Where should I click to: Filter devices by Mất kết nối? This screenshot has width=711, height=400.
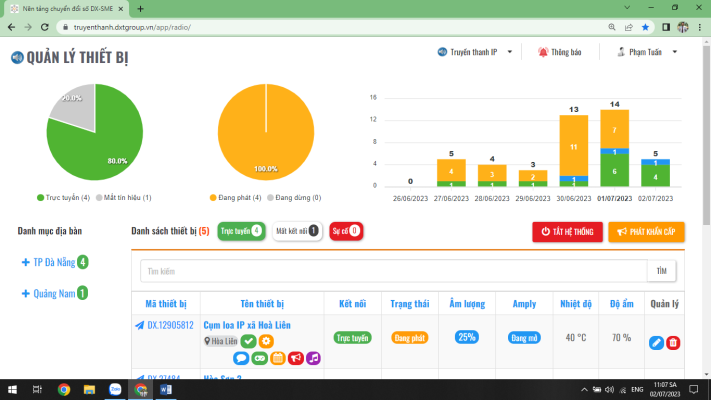pyautogui.click(x=296, y=231)
